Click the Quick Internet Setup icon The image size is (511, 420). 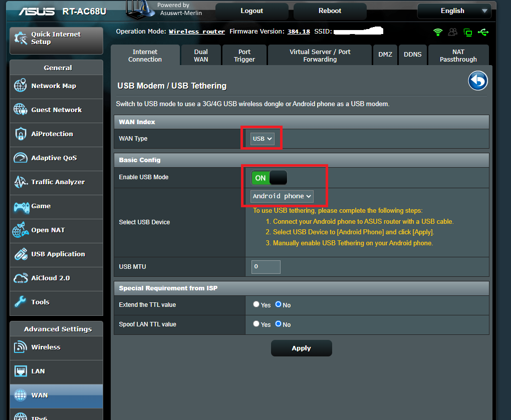coord(21,39)
